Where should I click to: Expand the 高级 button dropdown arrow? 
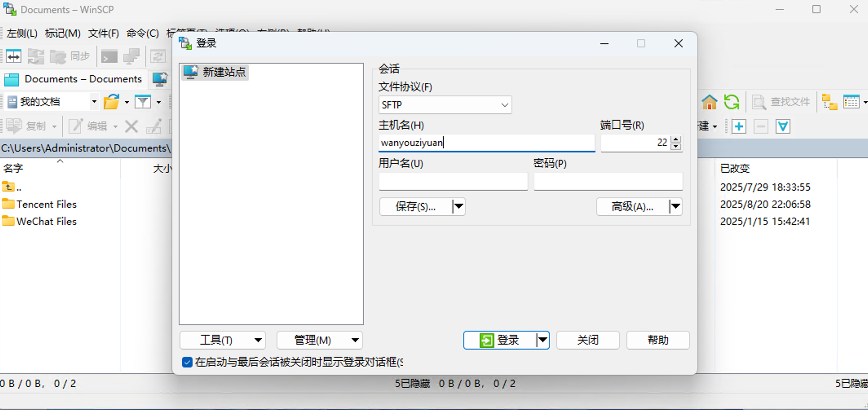point(676,207)
